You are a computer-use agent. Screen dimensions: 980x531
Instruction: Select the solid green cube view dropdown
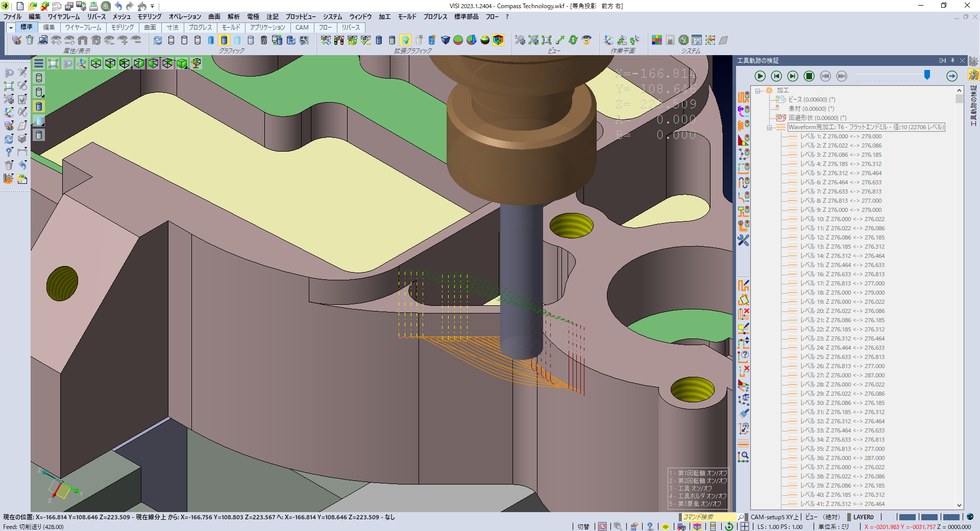click(x=182, y=63)
